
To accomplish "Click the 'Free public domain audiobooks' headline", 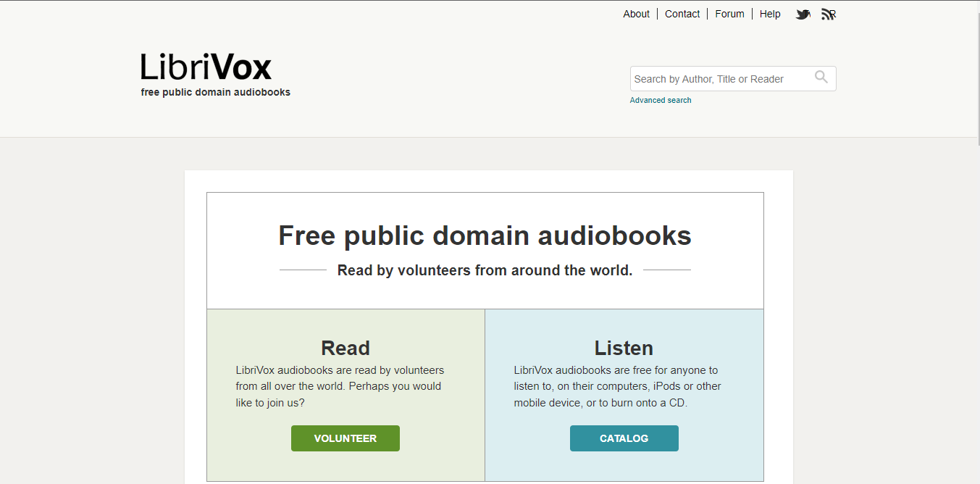I will (485, 235).
